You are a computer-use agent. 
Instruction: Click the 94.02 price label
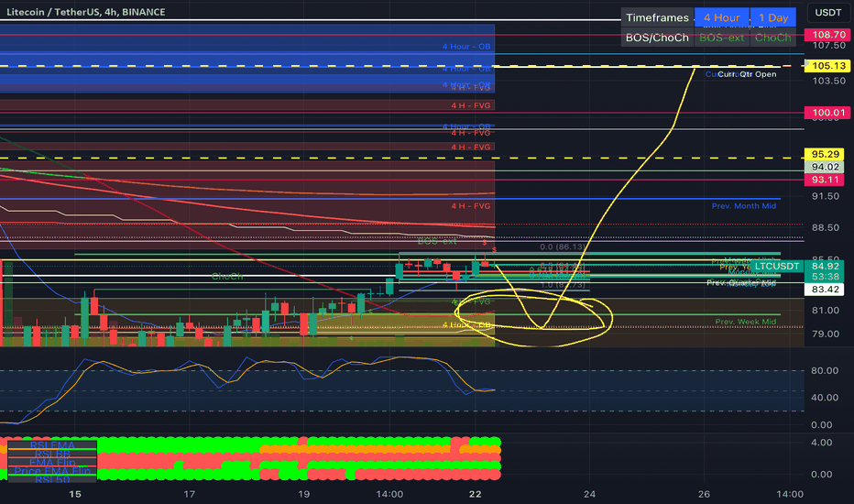click(x=825, y=167)
